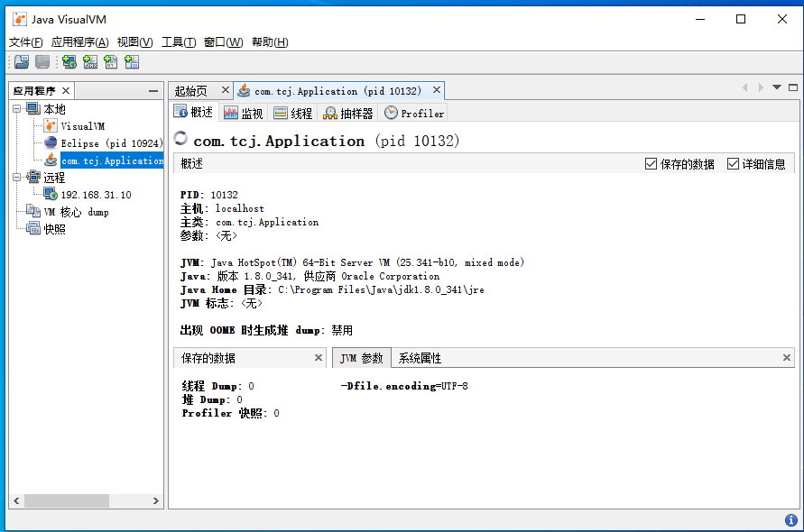
Task: Switch to the 系统属性 tab
Action: tap(420, 358)
